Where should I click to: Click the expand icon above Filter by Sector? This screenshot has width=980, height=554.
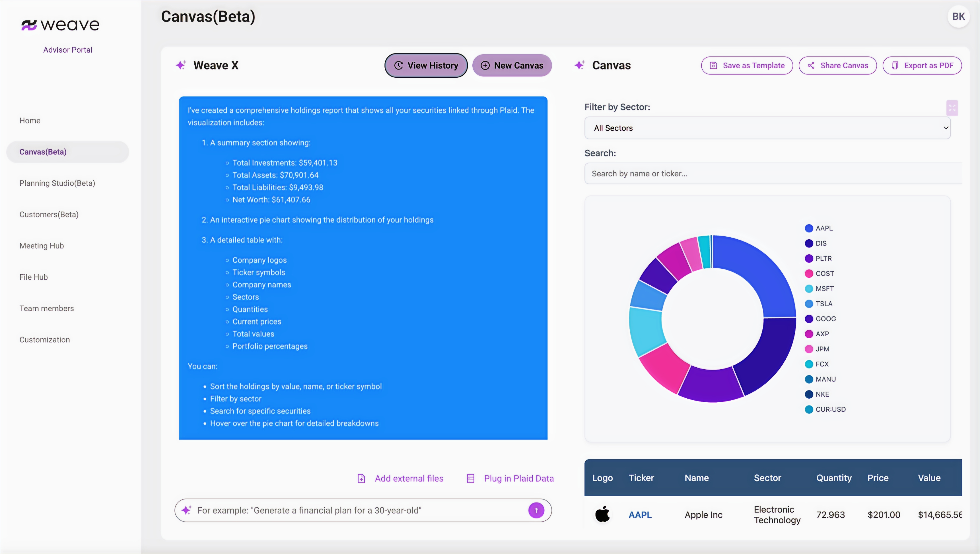952,108
